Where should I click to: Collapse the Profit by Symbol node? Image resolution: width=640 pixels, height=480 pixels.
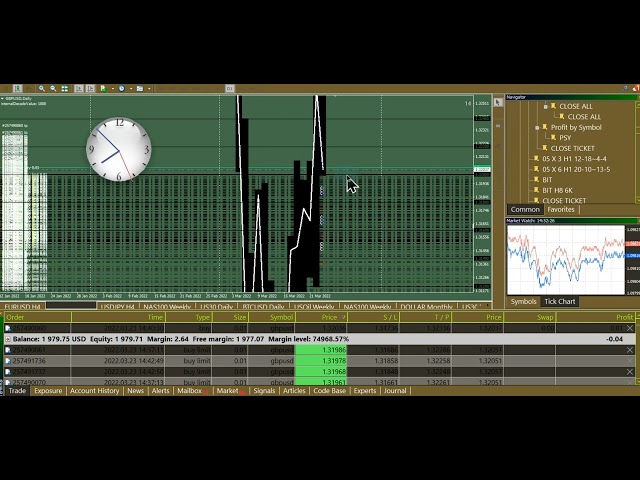coord(538,127)
